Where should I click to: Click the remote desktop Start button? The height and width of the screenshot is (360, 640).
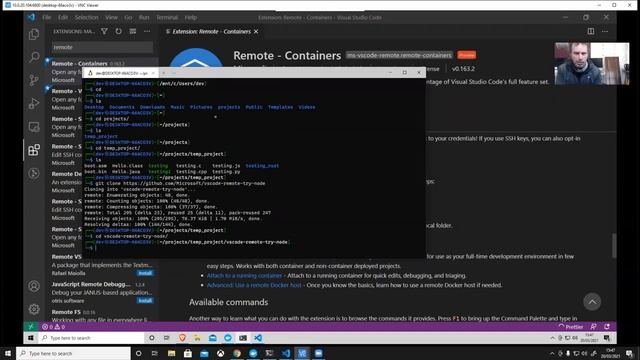tap(31, 338)
